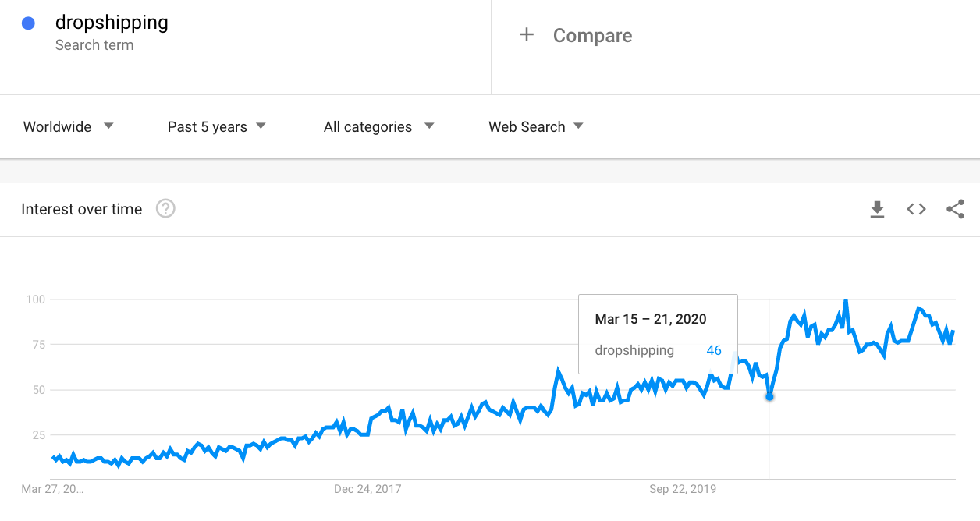Click the Dec 24, 2017 axis label
This screenshot has height=521, width=980.
[x=367, y=490]
